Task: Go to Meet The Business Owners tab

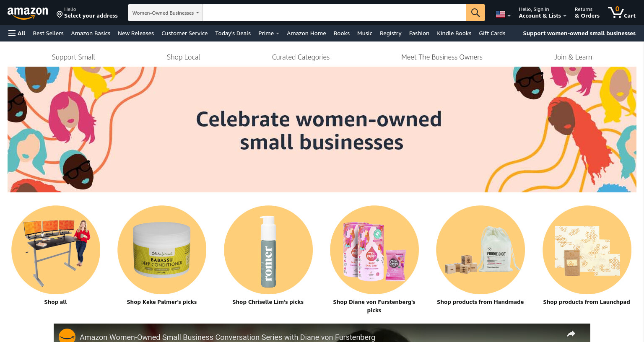Action: pyautogui.click(x=442, y=57)
